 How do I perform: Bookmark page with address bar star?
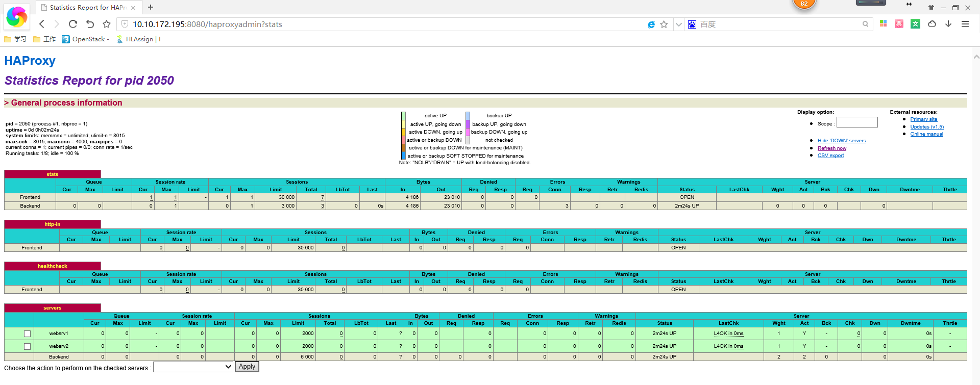[664, 24]
